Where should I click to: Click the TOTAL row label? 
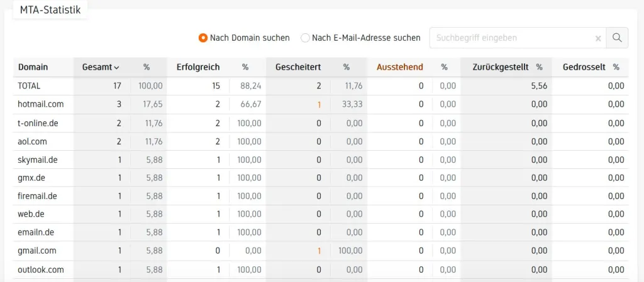click(30, 86)
